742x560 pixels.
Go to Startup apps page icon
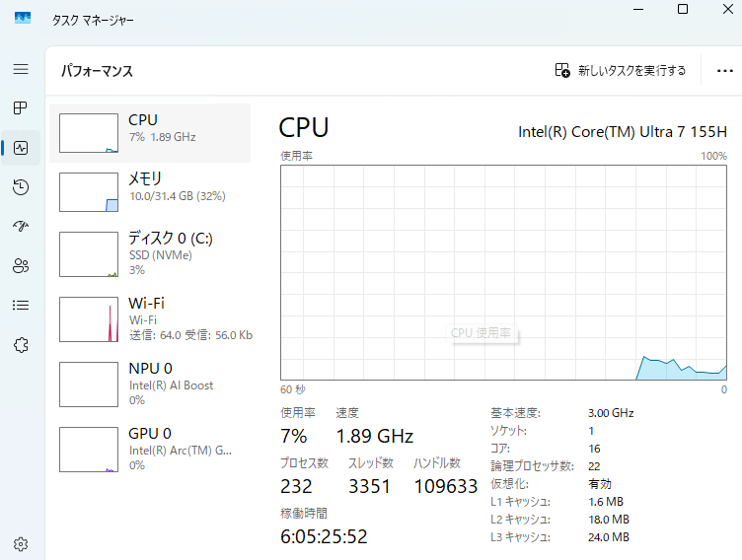click(x=21, y=227)
